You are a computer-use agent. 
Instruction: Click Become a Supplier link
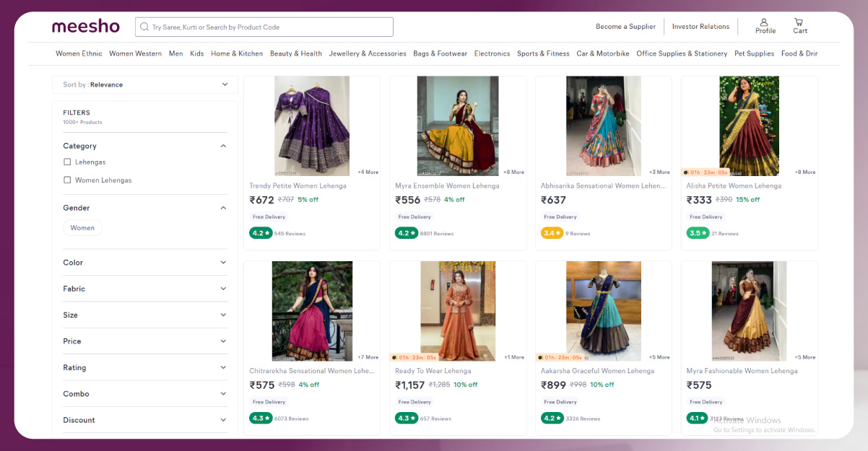[625, 27]
